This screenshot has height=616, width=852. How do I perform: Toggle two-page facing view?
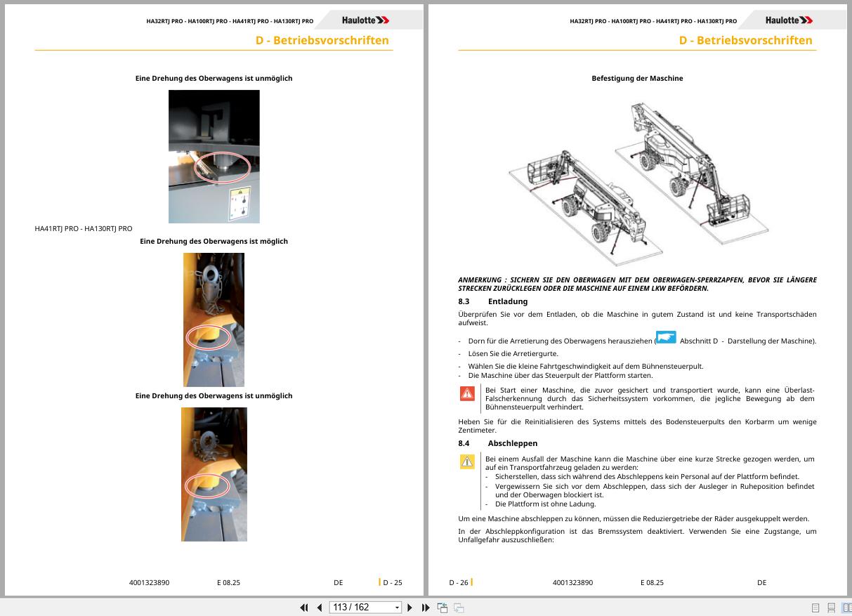847,608
